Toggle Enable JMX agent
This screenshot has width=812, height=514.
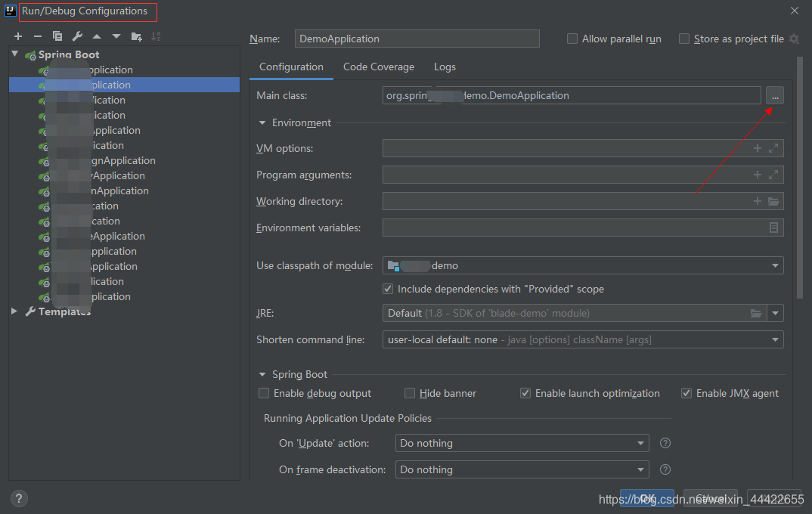[686, 393]
